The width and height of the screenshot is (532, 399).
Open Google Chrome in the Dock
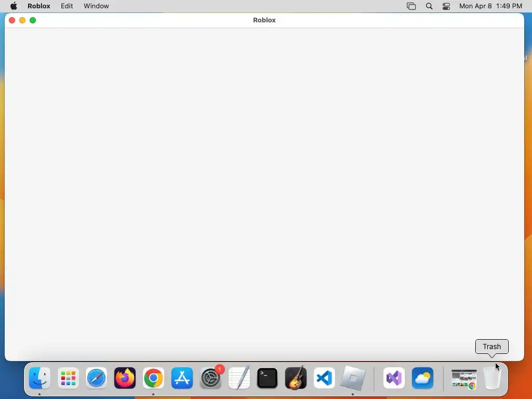click(153, 378)
